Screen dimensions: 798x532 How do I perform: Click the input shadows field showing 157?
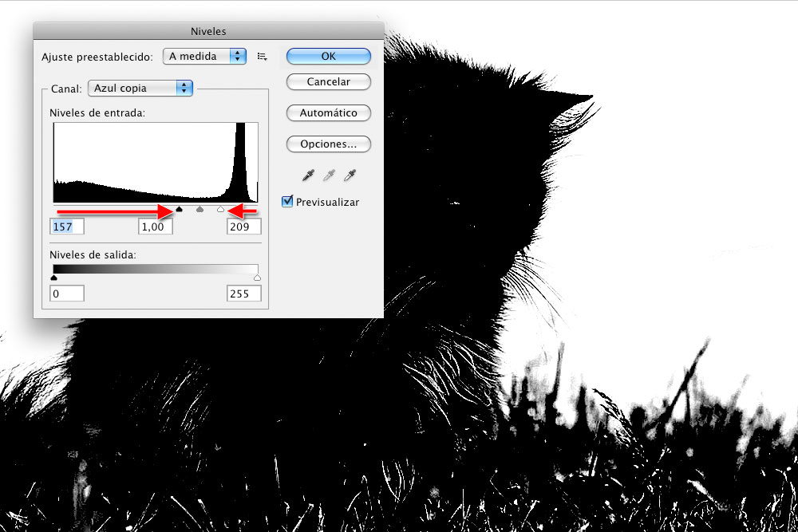pos(67,227)
